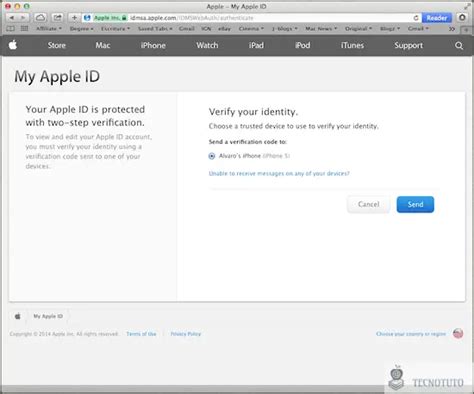Viewport: 474px width, 394px height.
Task: Open Privacy Policy footer link
Action: coord(186,334)
